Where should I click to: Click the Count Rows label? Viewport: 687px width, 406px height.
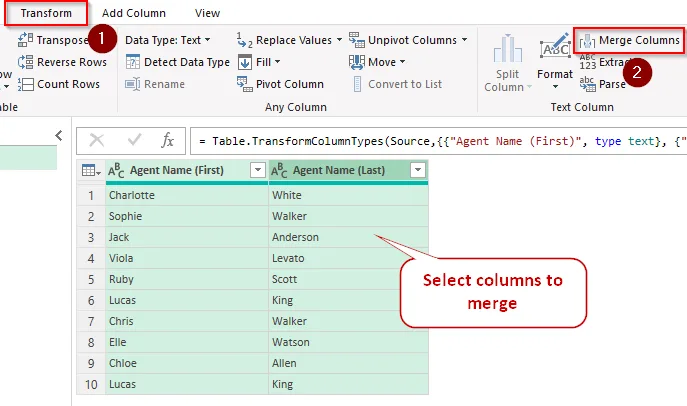pos(68,84)
